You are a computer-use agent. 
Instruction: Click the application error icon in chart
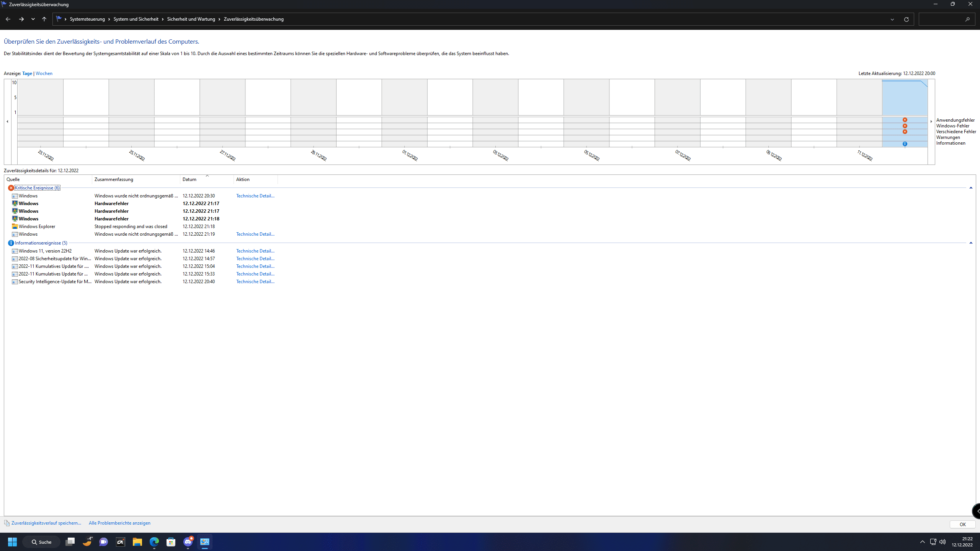905,120
